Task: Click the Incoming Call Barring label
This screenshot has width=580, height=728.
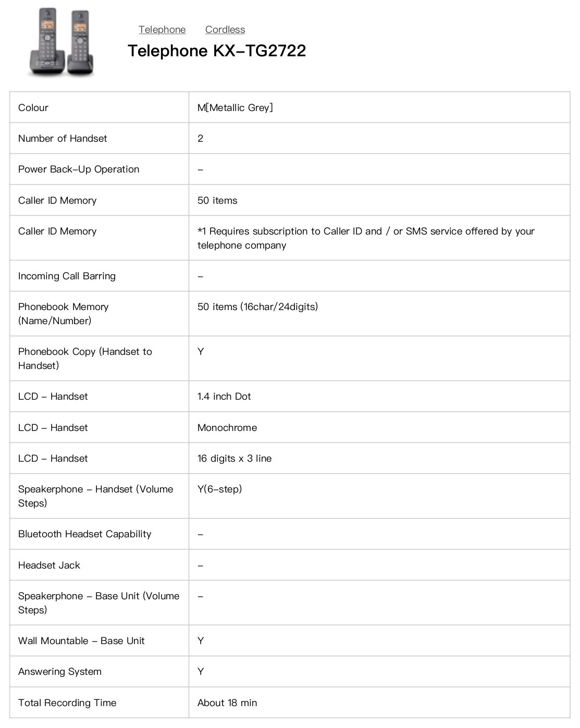Action: (67, 276)
